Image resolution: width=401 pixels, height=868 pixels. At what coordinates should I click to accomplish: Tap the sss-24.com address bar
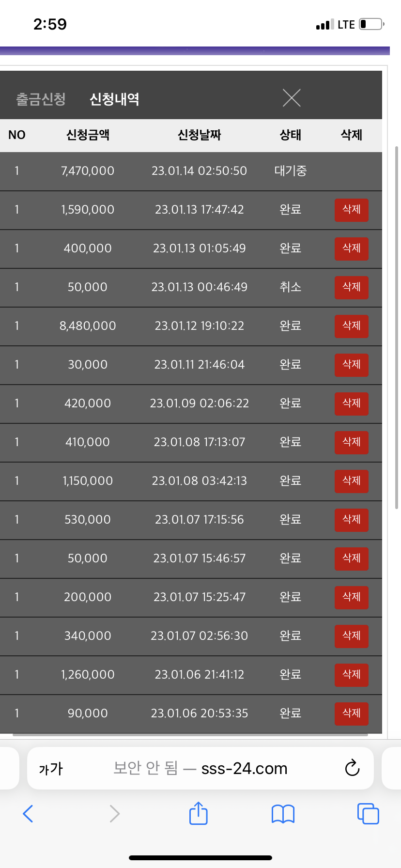(200, 768)
